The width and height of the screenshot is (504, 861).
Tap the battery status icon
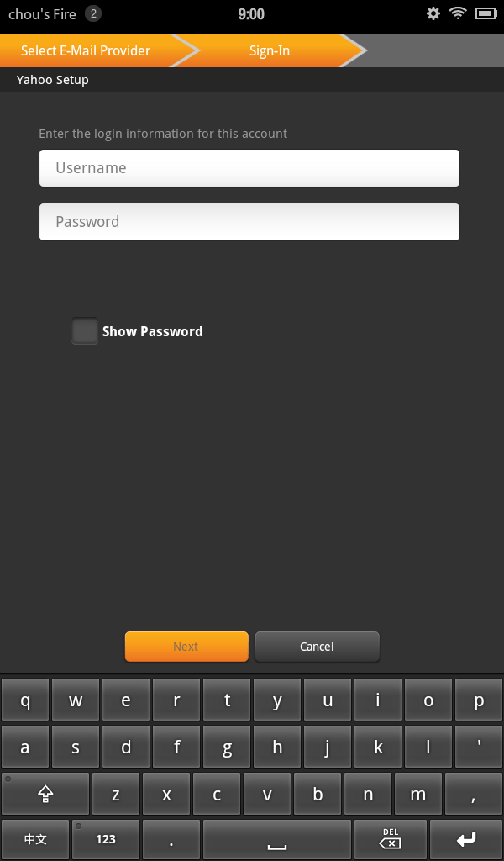click(486, 13)
